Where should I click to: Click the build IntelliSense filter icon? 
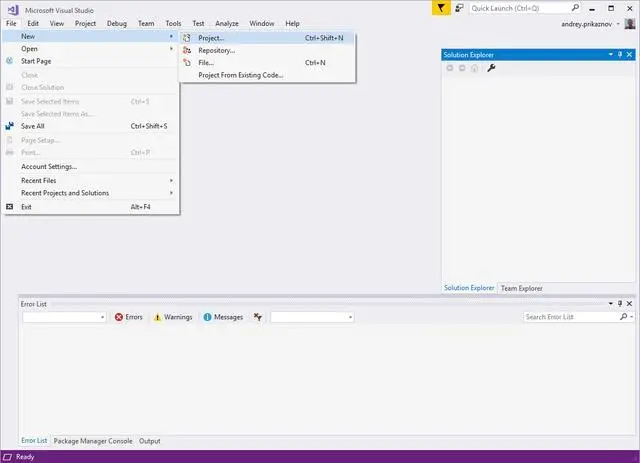pyautogui.click(x=258, y=317)
